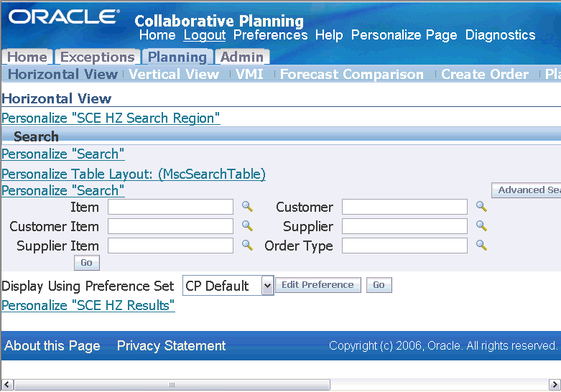561x392 pixels.
Task: Open the Supplier field lookup magnifier
Action: tap(481, 226)
